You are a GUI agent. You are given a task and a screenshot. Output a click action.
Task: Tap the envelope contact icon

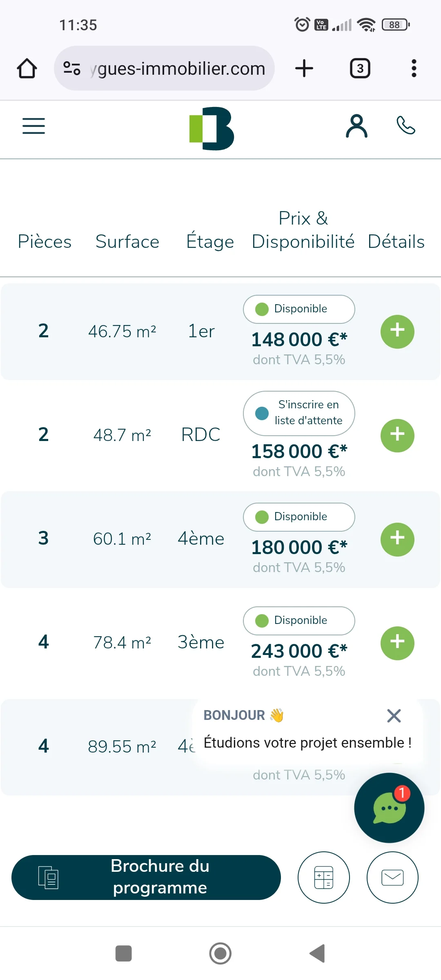[392, 877]
